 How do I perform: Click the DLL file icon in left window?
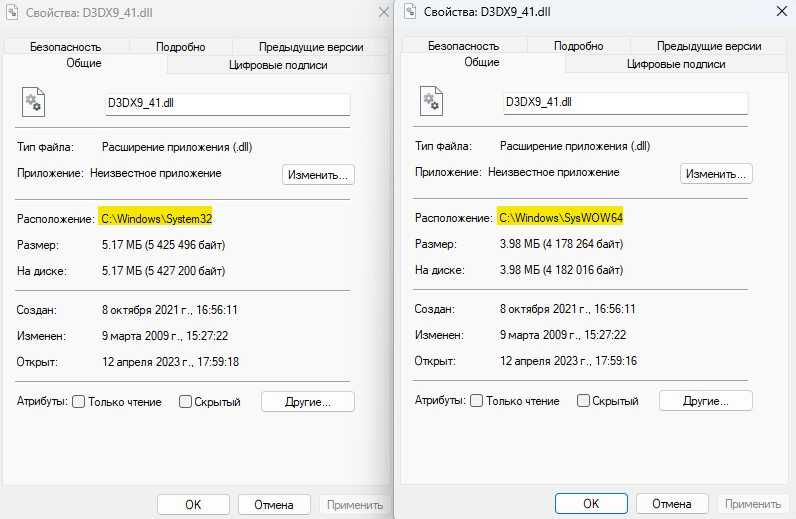pyautogui.click(x=34, y=102)
